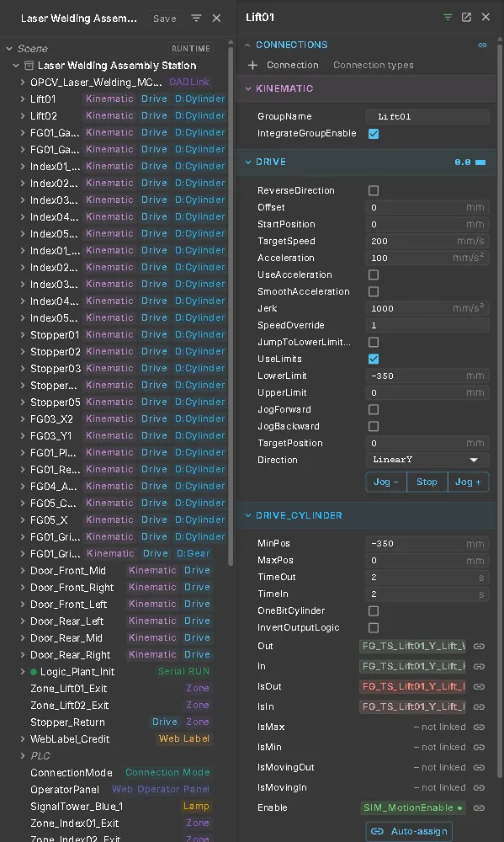Click link icon beside Enable signal

479,807
